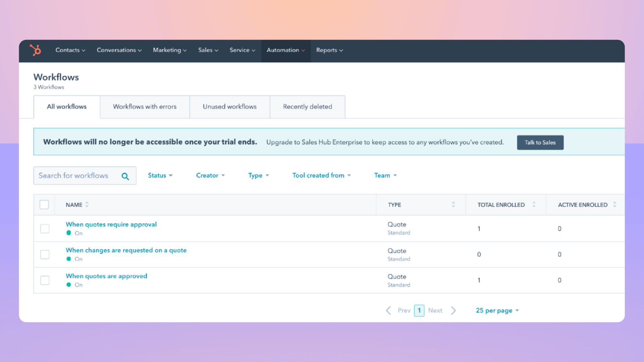Click the Active Enrolled sort icon

point(615,204)
